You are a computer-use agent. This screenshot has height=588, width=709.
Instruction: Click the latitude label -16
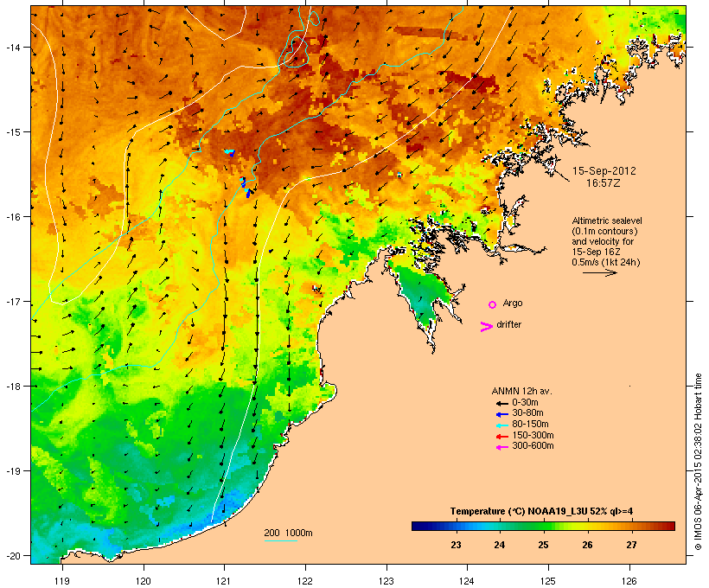click(12, 217)
